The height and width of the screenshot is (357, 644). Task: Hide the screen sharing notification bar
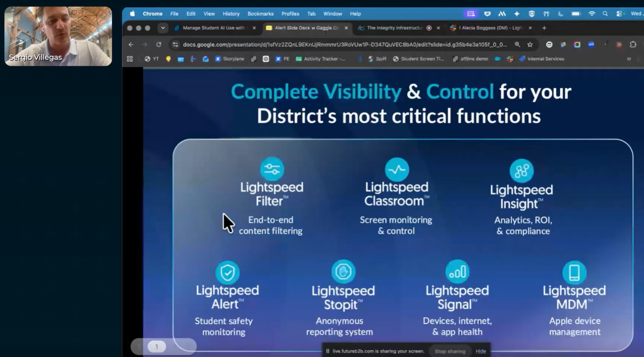click(x=481, y=351)
